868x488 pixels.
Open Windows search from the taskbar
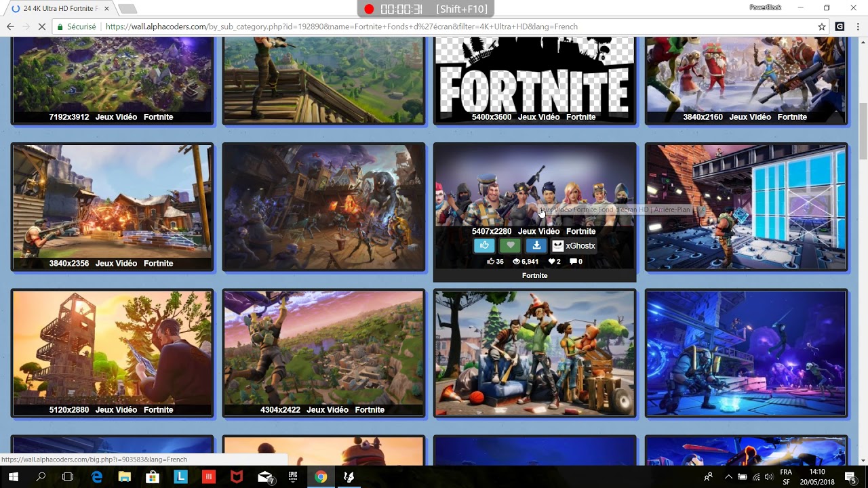tap(41, 476)
